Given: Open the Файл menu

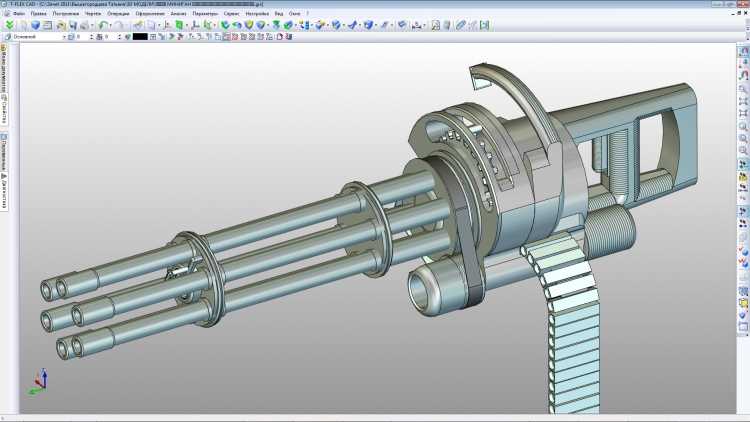Looking at the screenshot, I should point(19,14).
